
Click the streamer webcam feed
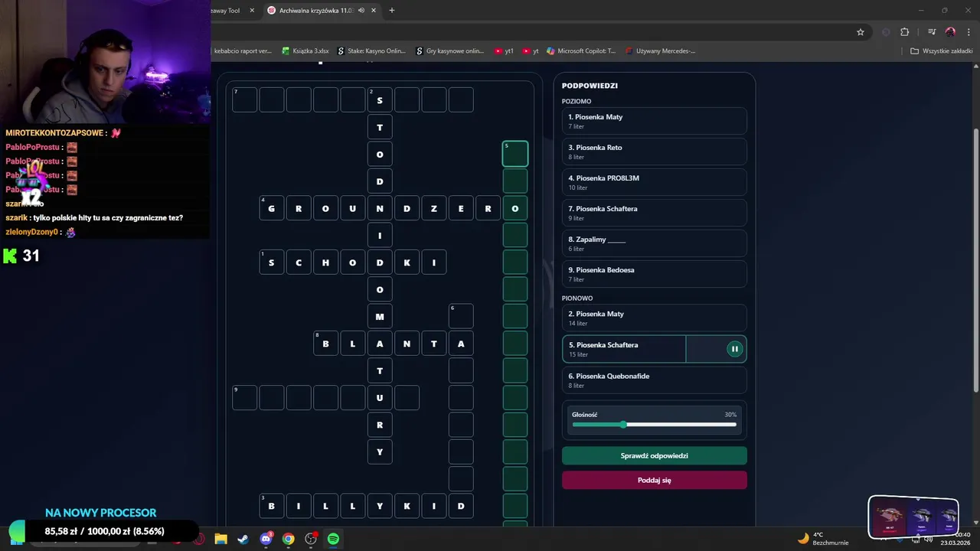105,61
